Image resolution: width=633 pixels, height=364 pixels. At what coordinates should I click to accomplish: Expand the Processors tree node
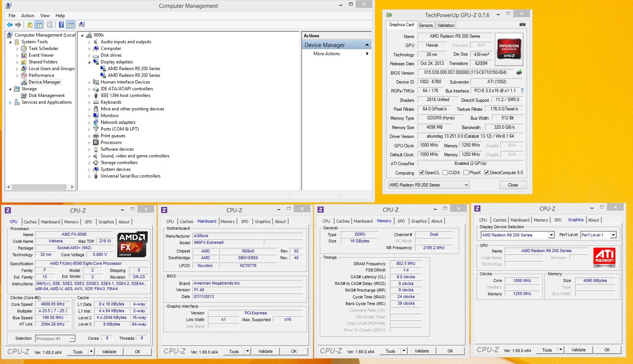tap(89, 143)
